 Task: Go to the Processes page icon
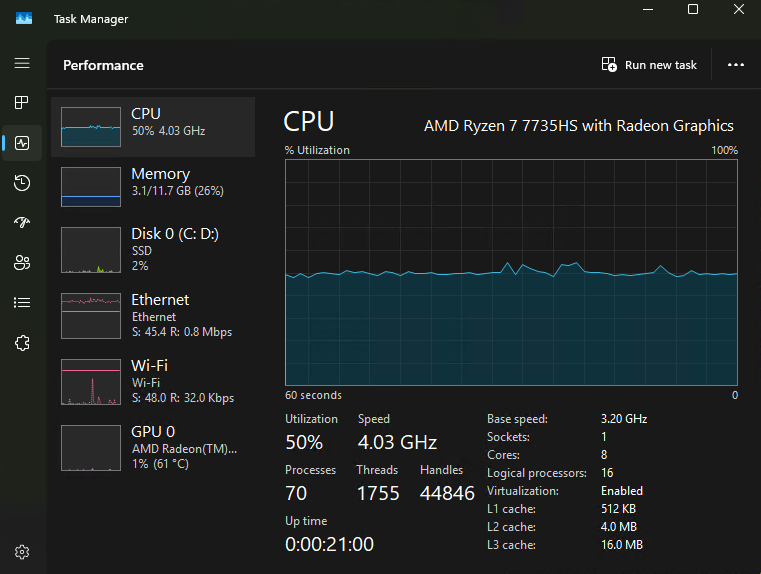click(x=22, y=102)
